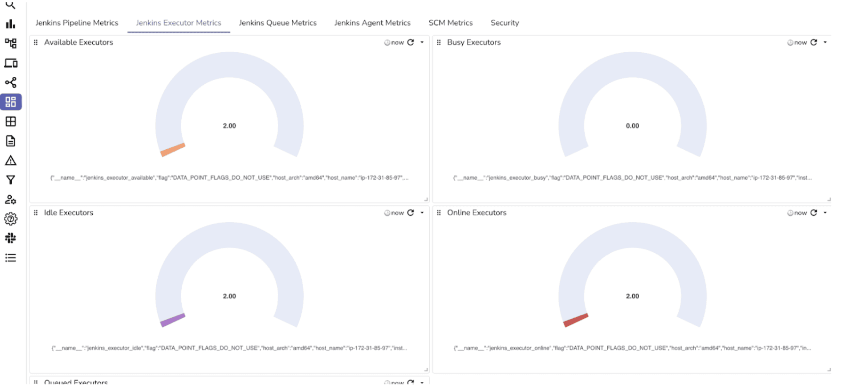Open the service map flow icon

(11, 43)
